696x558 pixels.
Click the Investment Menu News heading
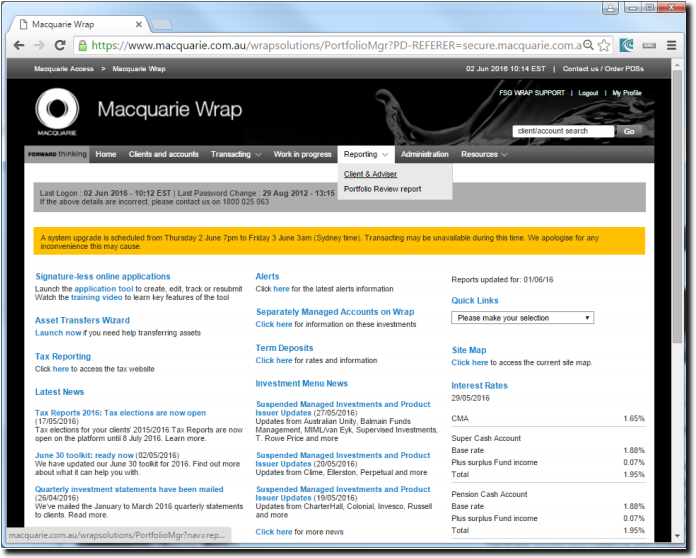301,383
